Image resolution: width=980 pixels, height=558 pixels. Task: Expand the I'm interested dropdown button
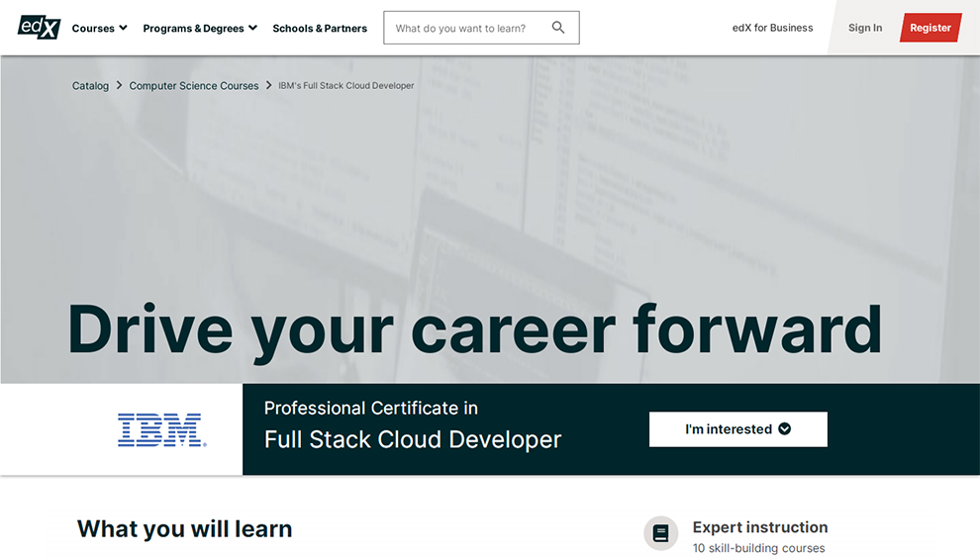click(x=738, y=429)
